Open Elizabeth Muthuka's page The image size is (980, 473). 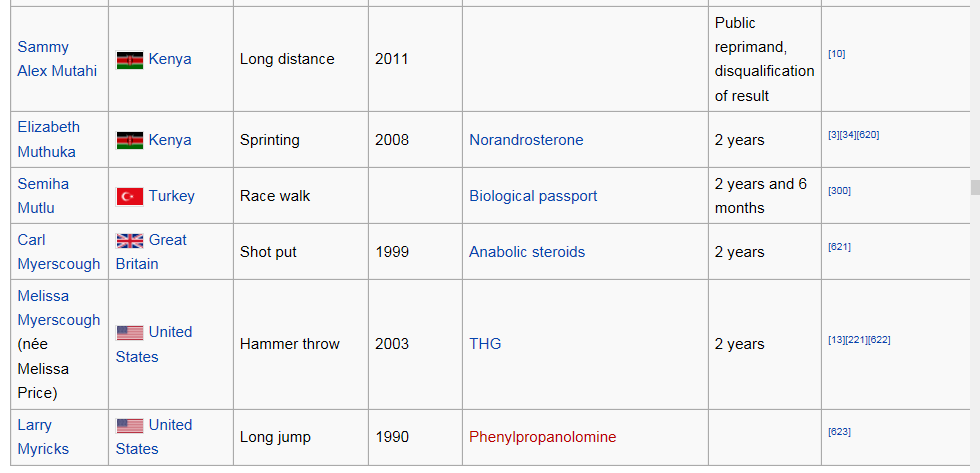pyautogui.click(x=49, y=139)
